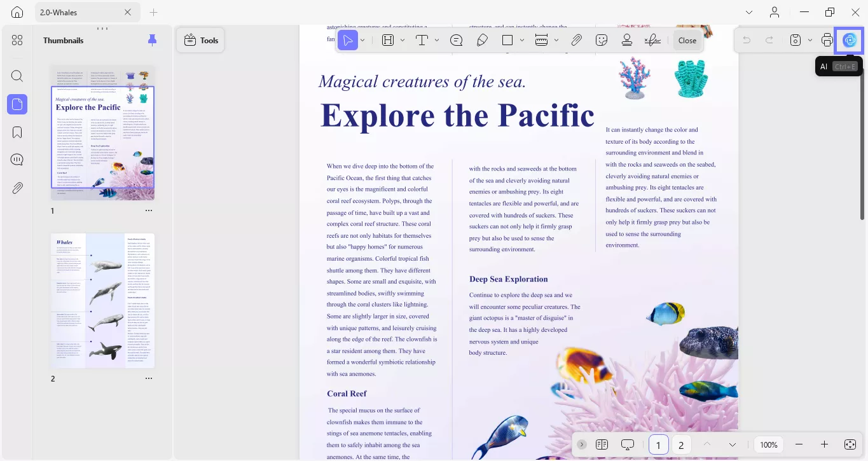The width and height of the screenshot is (868, 461).
Task: Choose the stamp tool in toolbar
Action: (x=626, y=40)
